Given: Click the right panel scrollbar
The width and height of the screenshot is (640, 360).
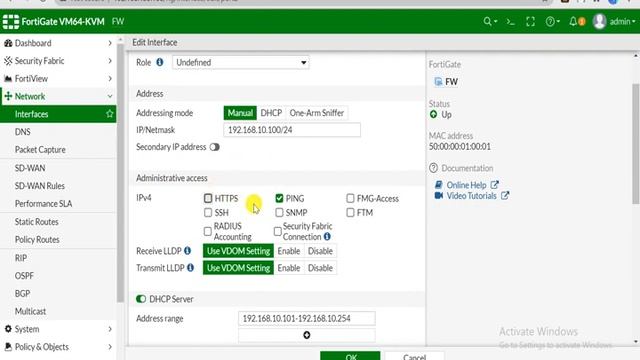Looking at the screenshot, I should click(636, 144).
